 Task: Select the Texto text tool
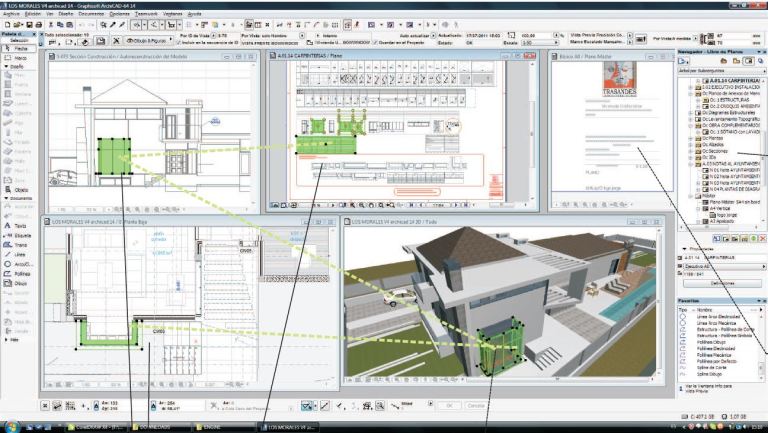[x=18, y=226]
